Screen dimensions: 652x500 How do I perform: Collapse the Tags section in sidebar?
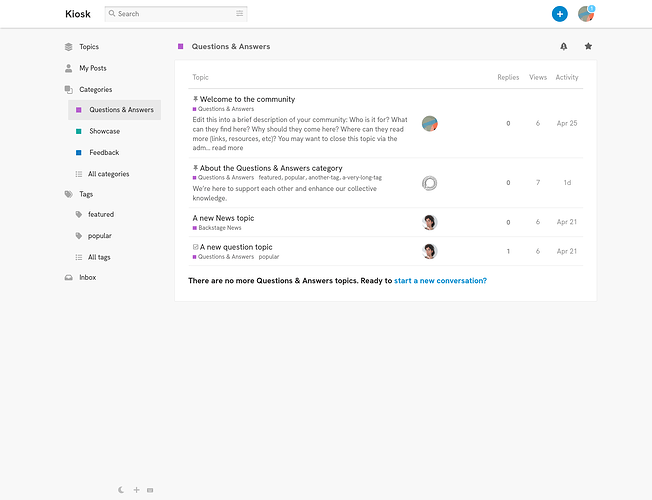tap(88, 194)
